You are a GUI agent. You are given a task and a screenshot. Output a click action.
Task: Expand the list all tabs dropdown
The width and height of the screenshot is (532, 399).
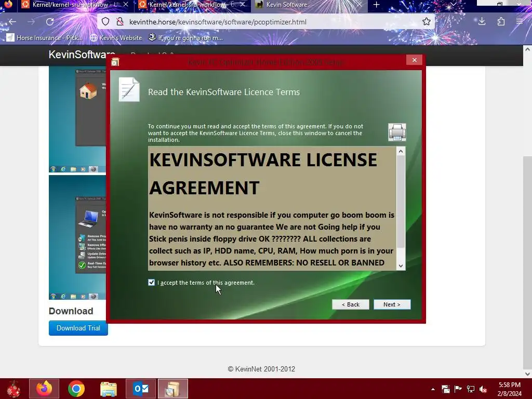pos(453,4)
